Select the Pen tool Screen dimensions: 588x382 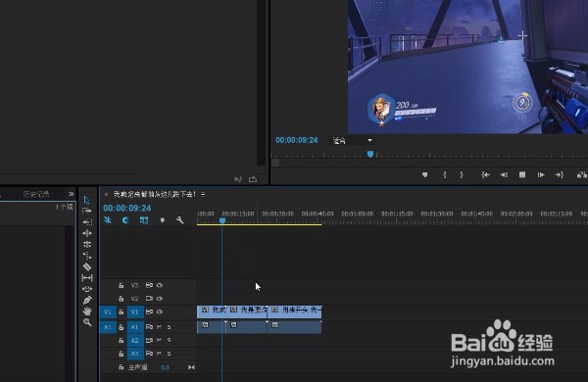click(87, 300)
